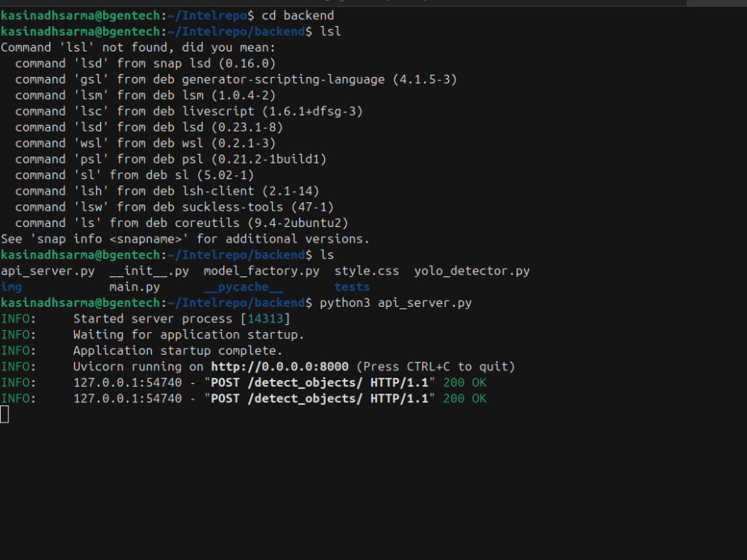This screenshot has height=560, width=747.
Task: Select the line "Command 'lsl' not found"
Action: coord(138,48)
